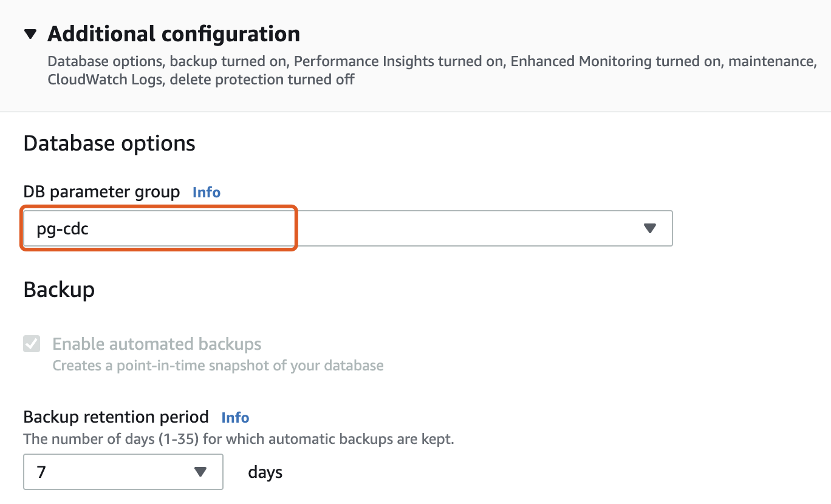Open the DB parameter group dropdown
This screenshot has width=831, height=504.
tap(347, 228)
